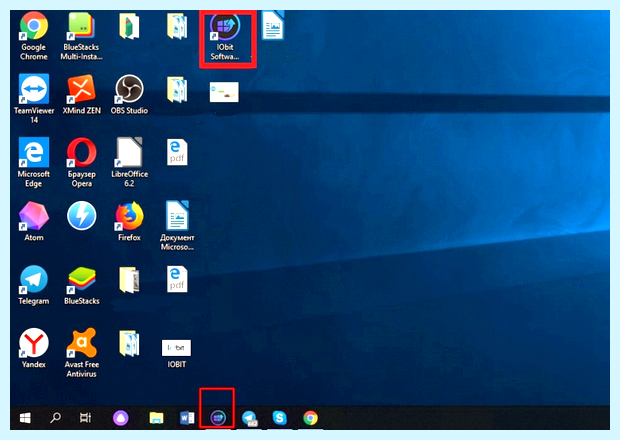Select the Документ Microso... file
This screenshot has height=440, width=620.
(x=177, y=226)
